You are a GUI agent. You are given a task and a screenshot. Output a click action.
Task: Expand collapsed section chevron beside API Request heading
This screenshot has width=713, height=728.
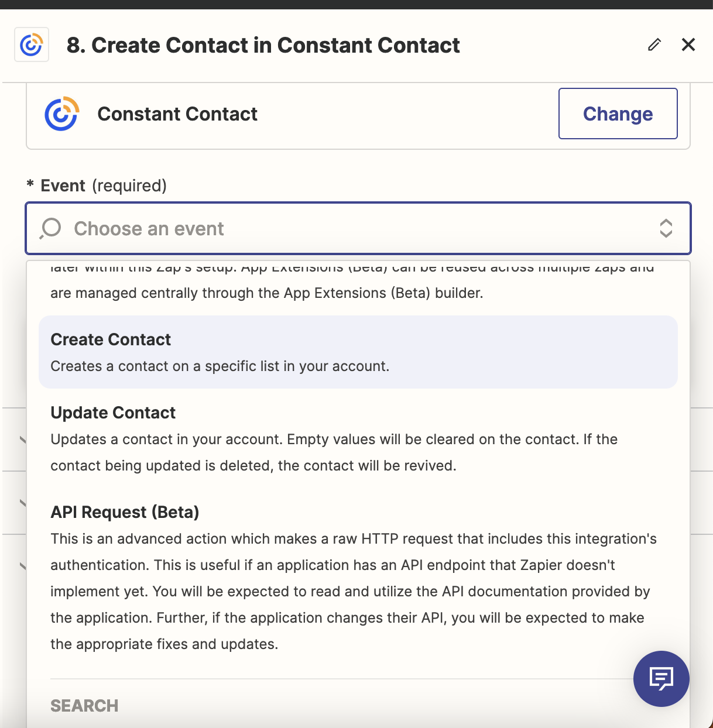23,503
